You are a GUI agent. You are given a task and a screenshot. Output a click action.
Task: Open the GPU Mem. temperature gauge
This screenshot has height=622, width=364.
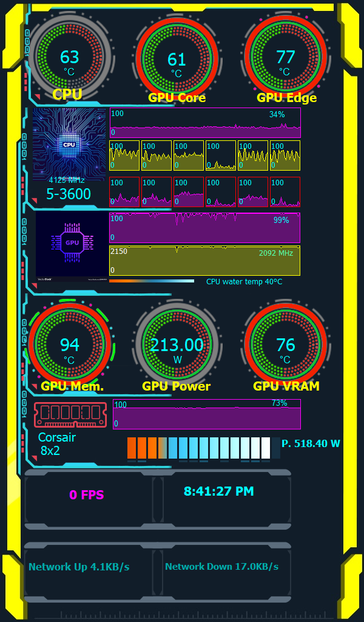pyautogui.click(x=70, y=346)
